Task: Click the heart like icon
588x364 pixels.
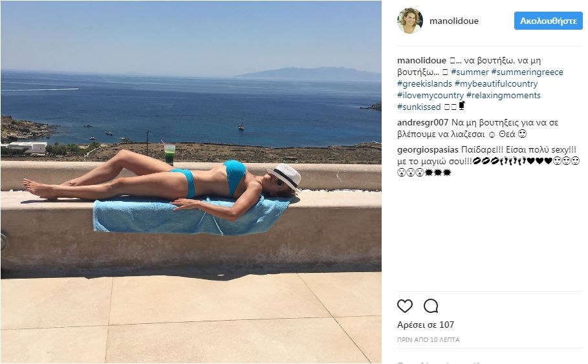Action: click(x=405, y=306)
